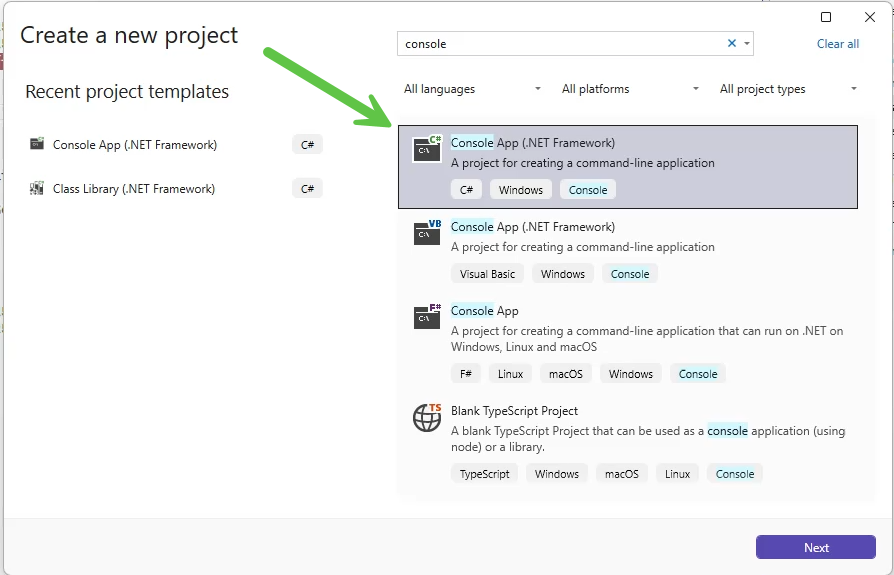Select recent Class Library (.NET Framework) template

click(134, 189)
